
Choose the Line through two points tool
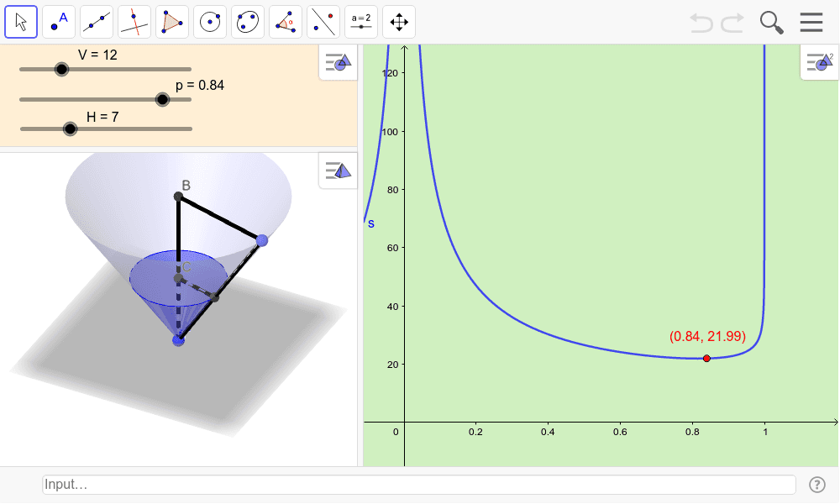tap(97, 22)
